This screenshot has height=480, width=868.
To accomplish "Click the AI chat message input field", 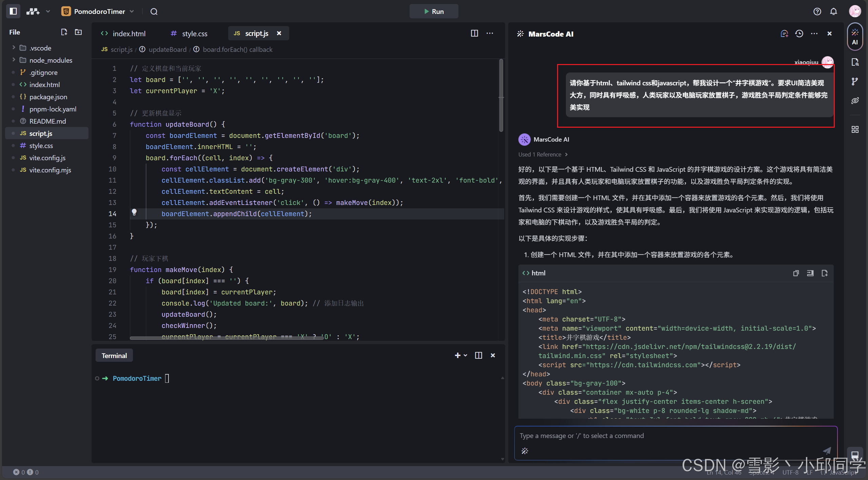I will coord(671,436).
